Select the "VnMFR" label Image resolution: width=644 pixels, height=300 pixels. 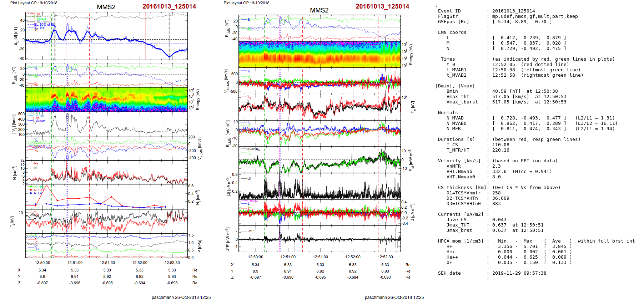tap(453, 166)
